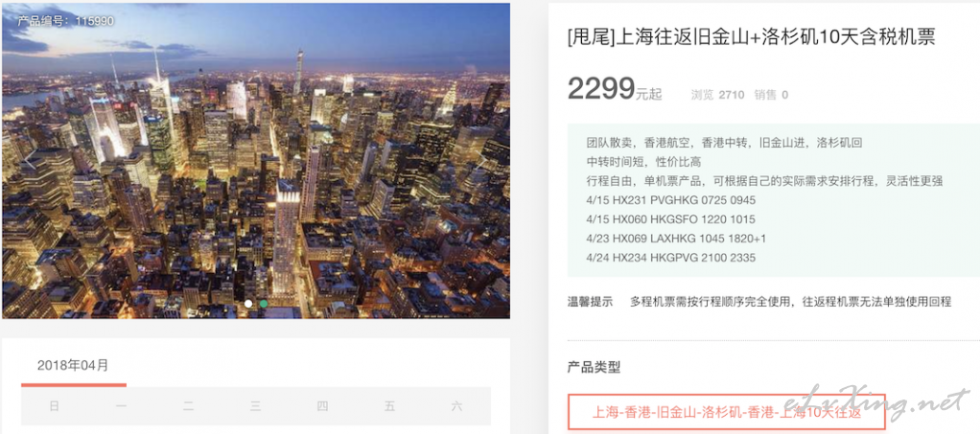
Task: Click the 一 weekday column header
Action: 121,406
